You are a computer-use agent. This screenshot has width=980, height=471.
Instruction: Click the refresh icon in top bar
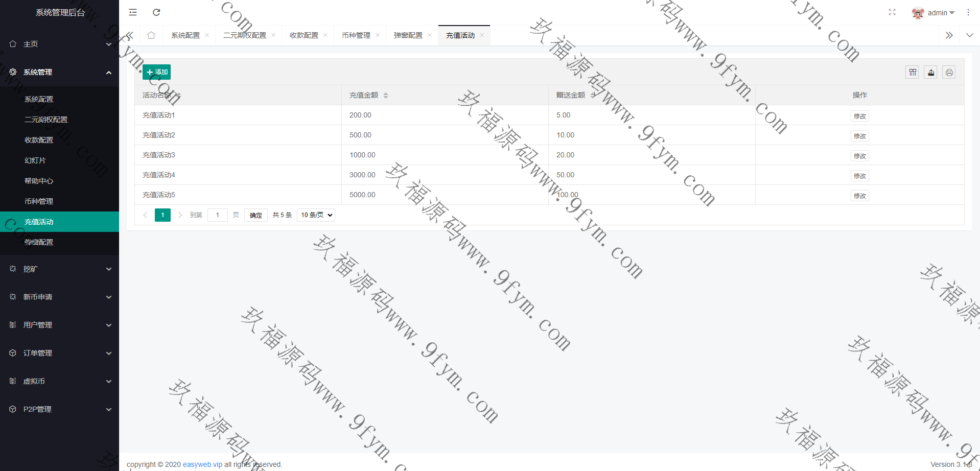pyautogui.click(x=156, y=12)
